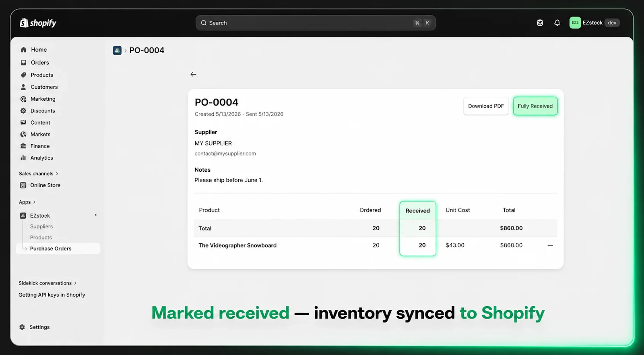Click the contact@mysupplier.com email
Image resolution: width=644 pixels, height=355 pixels.
pos(225,154)
